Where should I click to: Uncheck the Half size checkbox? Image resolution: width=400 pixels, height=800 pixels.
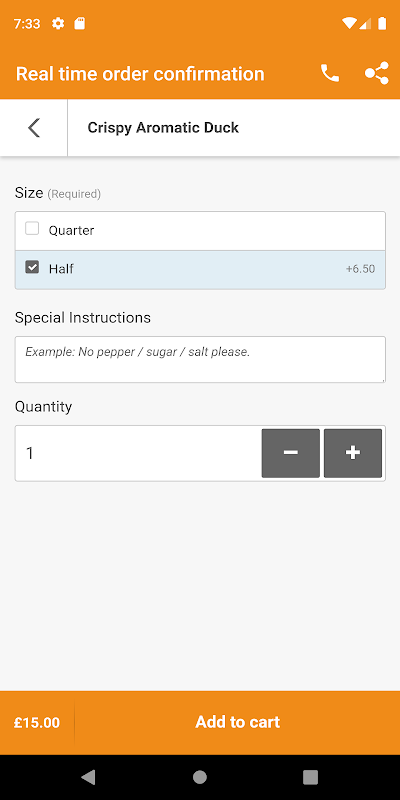click(32, 267)
